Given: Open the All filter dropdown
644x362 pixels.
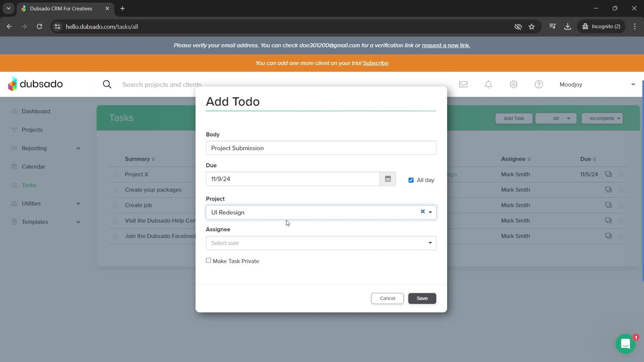Looking at the screenshot, I should tap(556, 118).
